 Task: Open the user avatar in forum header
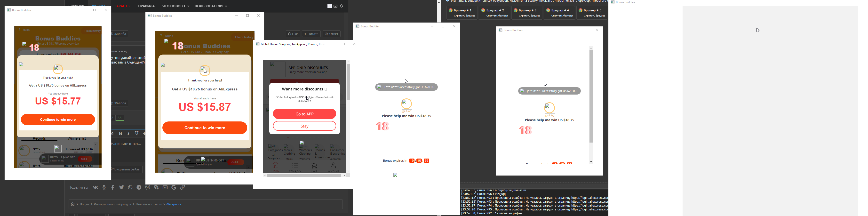tap(330, 6)
